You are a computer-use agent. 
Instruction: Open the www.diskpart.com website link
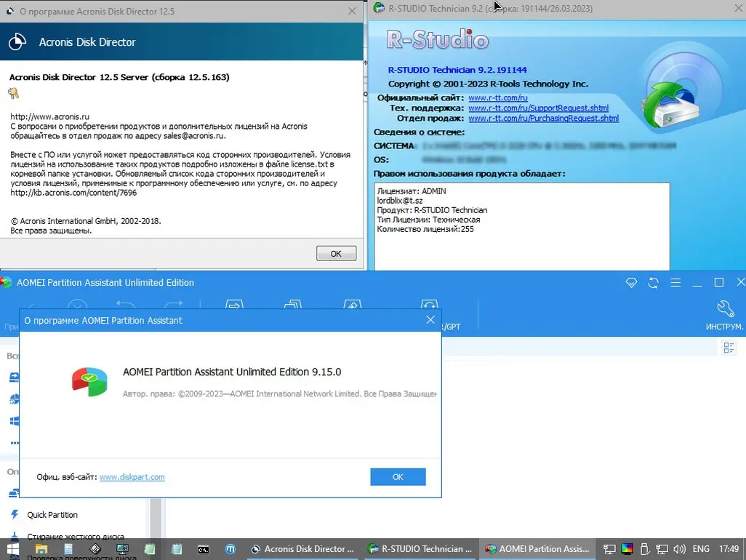[132, 477]
